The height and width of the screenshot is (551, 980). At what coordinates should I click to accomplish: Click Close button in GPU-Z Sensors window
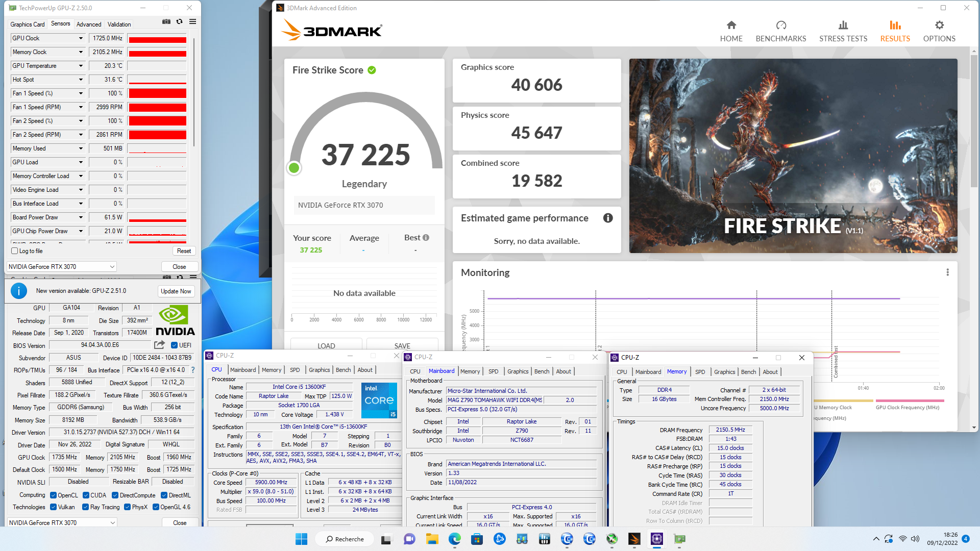coord(179,267)
